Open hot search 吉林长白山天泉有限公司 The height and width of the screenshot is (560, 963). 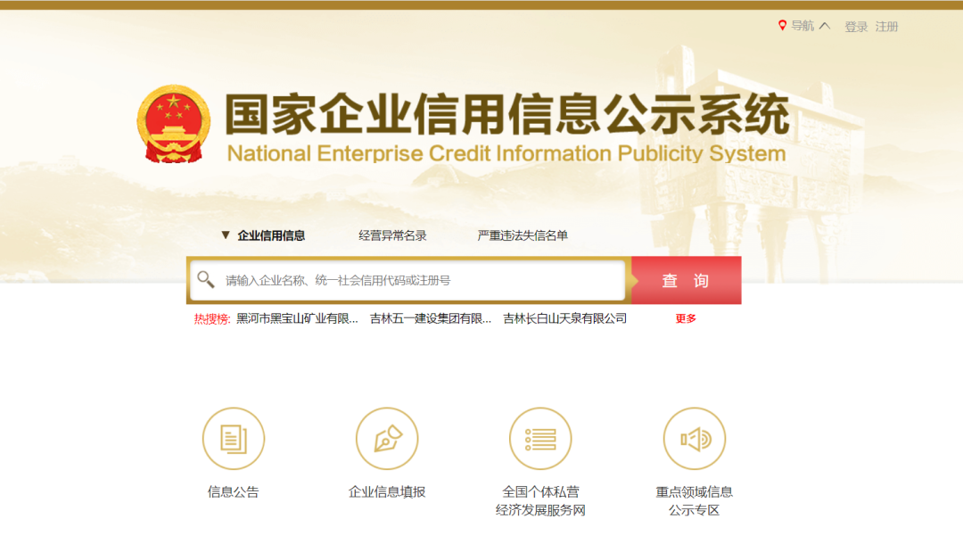565,318
